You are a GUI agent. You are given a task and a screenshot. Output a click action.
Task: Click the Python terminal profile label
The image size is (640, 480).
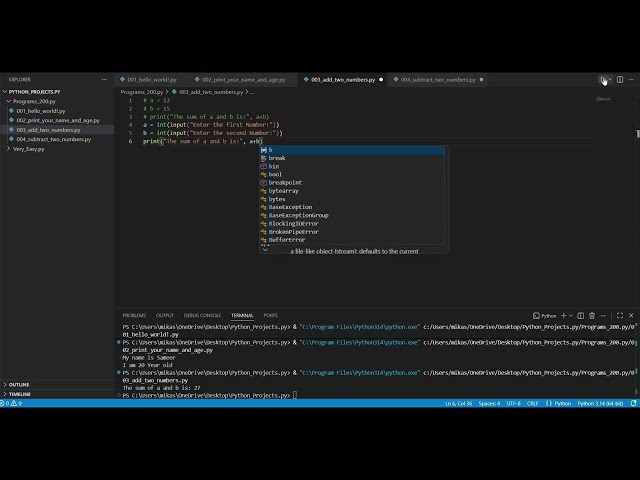[544, 316]
